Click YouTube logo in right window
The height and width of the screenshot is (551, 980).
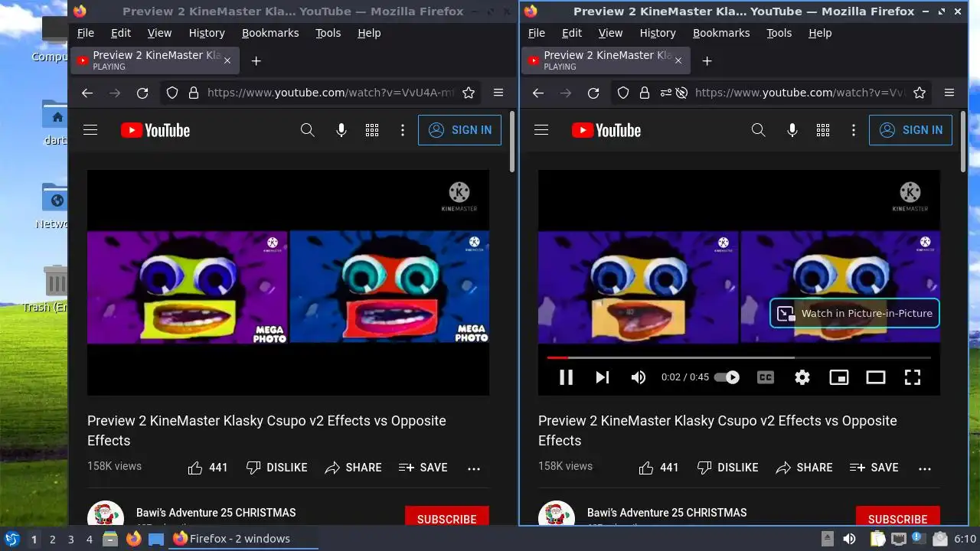606,130
